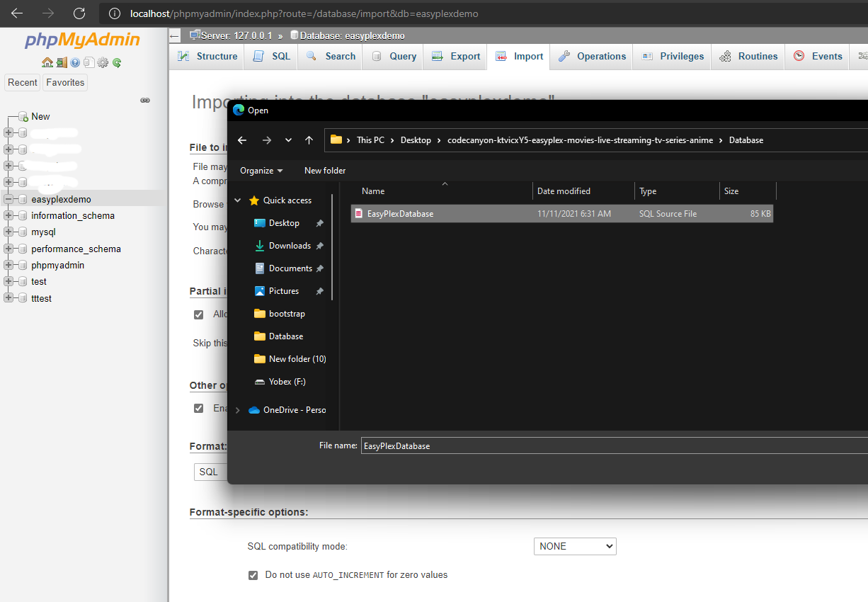Image resolution: width=868 pixels, height=602 pixels.
Task: Refresh the page with the browser reload icon
Action: click(79, 13)
